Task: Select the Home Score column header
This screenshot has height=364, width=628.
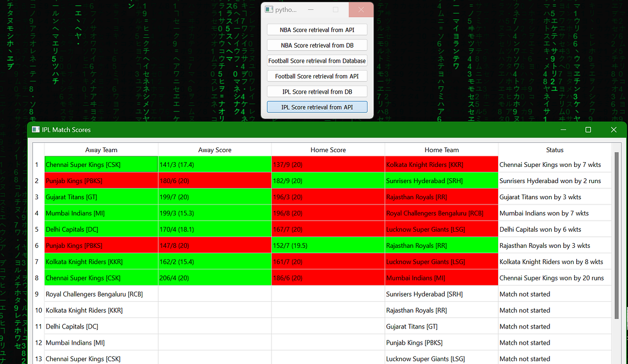Action: (328, 150)
